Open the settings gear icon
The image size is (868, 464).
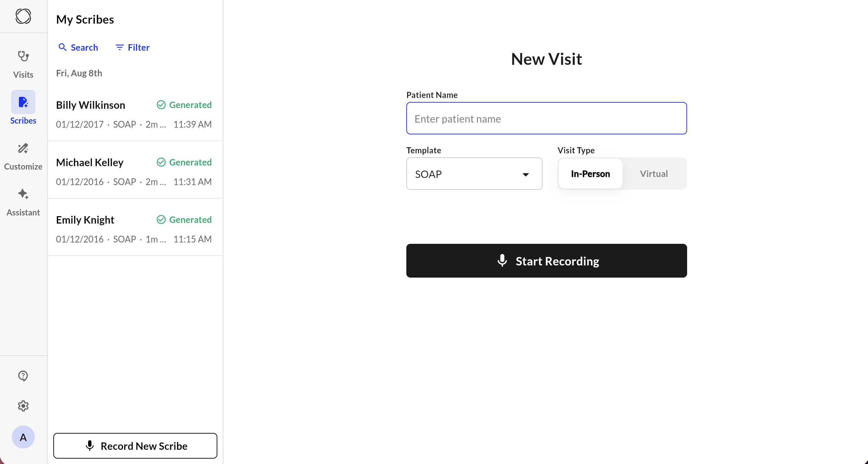pos(23,406)
